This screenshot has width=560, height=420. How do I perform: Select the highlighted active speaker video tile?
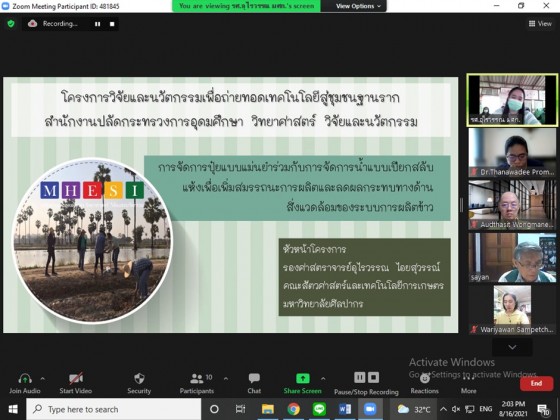point(512,100)
